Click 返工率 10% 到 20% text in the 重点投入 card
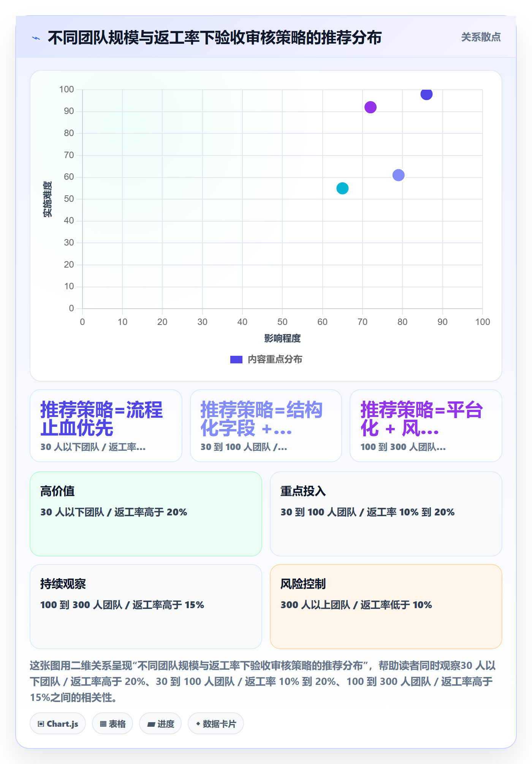 (x=411, y=512)
